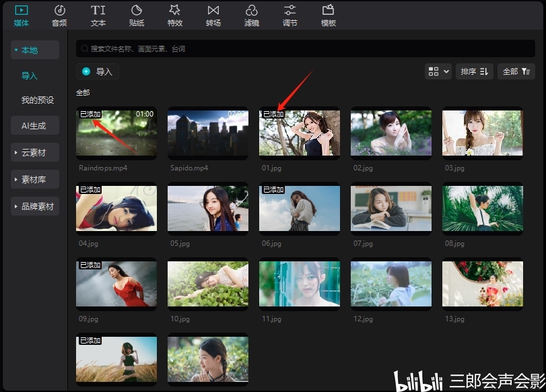The image size is (546, 392).
Task: Select the 10.jpg image thumbnail
Action: (208, 284)
